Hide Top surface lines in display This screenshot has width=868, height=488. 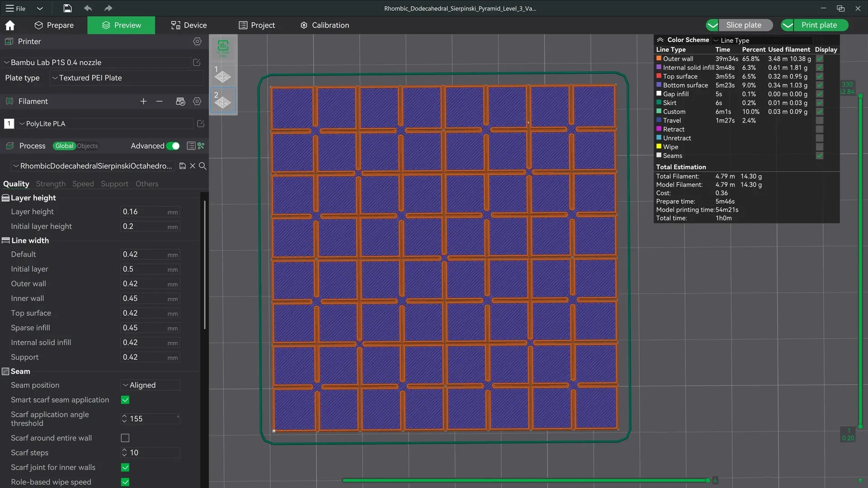pyautogui.click(x=820, y=76)
